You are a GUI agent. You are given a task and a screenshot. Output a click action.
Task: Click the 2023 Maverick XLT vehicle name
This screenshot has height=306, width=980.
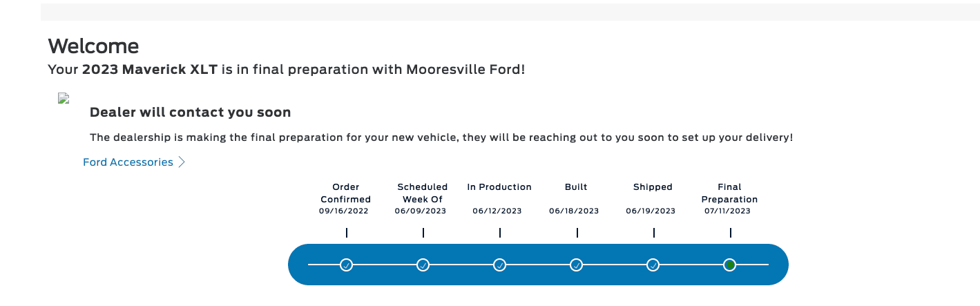[150, 70]
